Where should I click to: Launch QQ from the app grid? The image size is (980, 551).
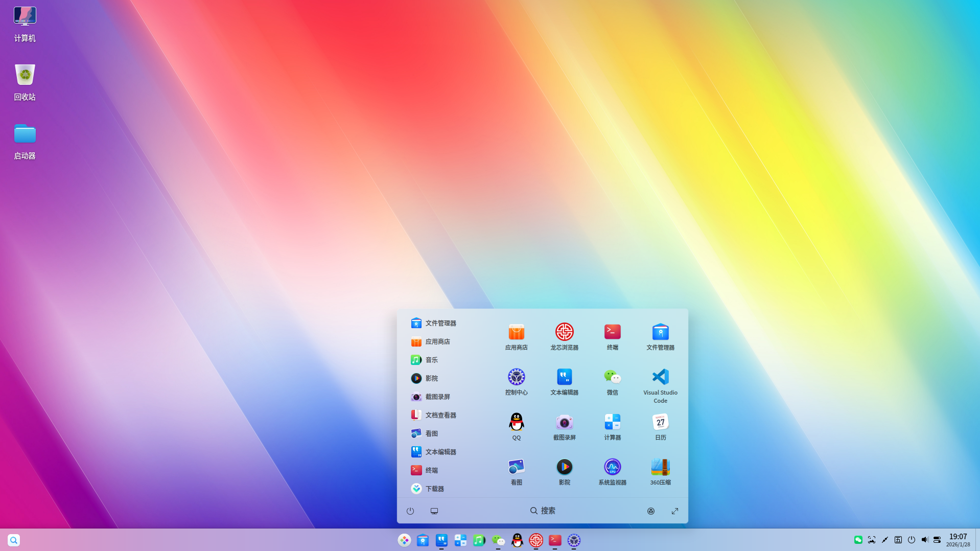pos(516,422)
